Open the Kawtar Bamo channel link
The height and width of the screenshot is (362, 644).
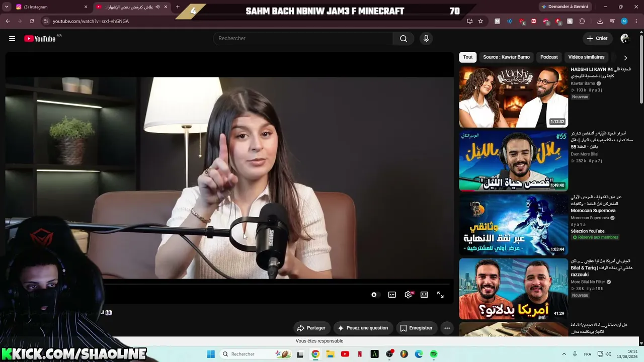point(583,83)
